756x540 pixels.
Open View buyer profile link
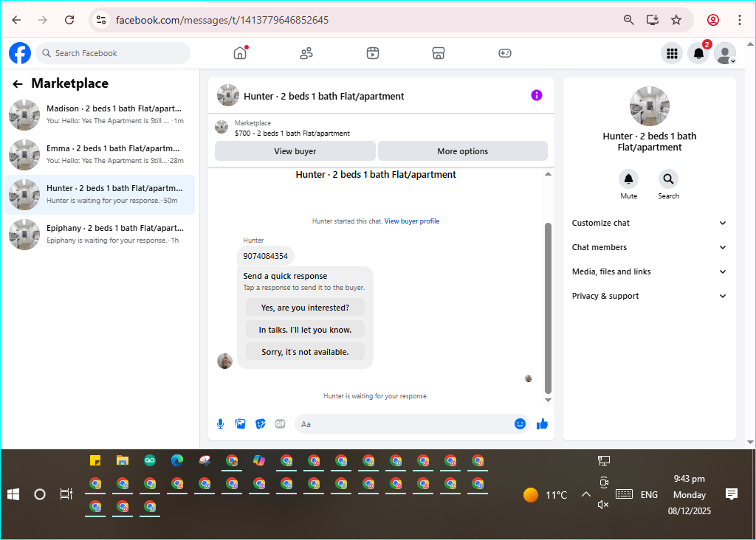[412, 221]
